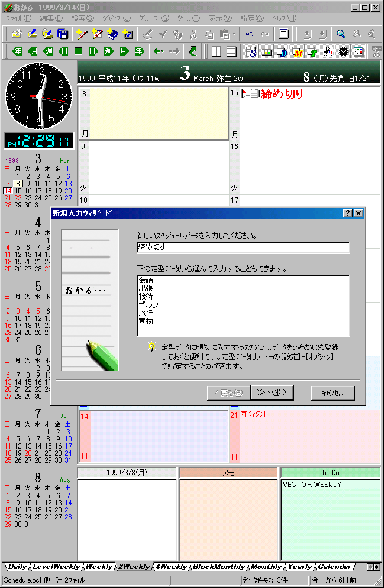Jump to previous day with left 日 arrow
Screen dimensions: 384x588
pyautogui.click(x=63, y=51)
